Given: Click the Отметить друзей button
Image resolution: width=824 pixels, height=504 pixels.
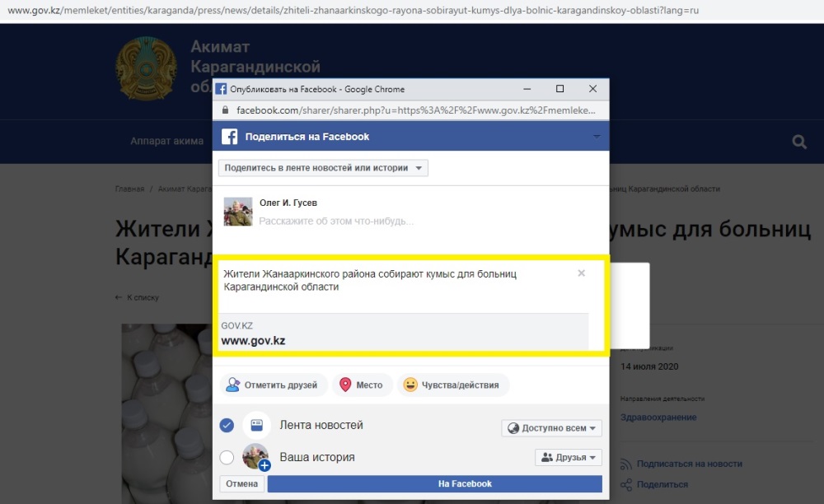Looking at the screenshot, I should 274,385.
